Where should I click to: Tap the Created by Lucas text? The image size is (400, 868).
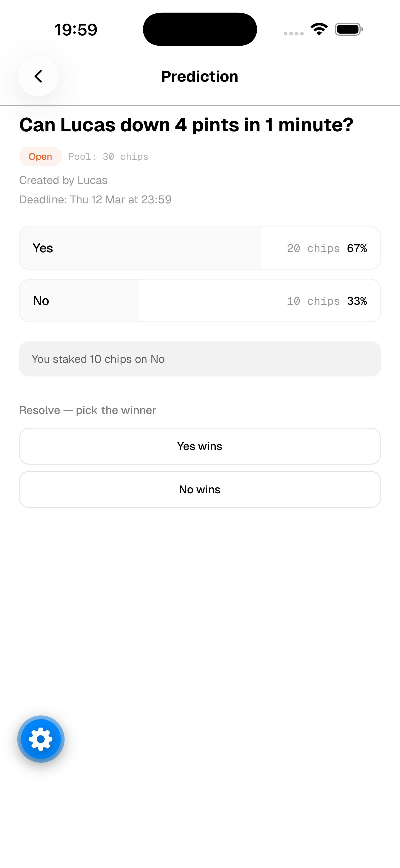[x=63, y=180]
